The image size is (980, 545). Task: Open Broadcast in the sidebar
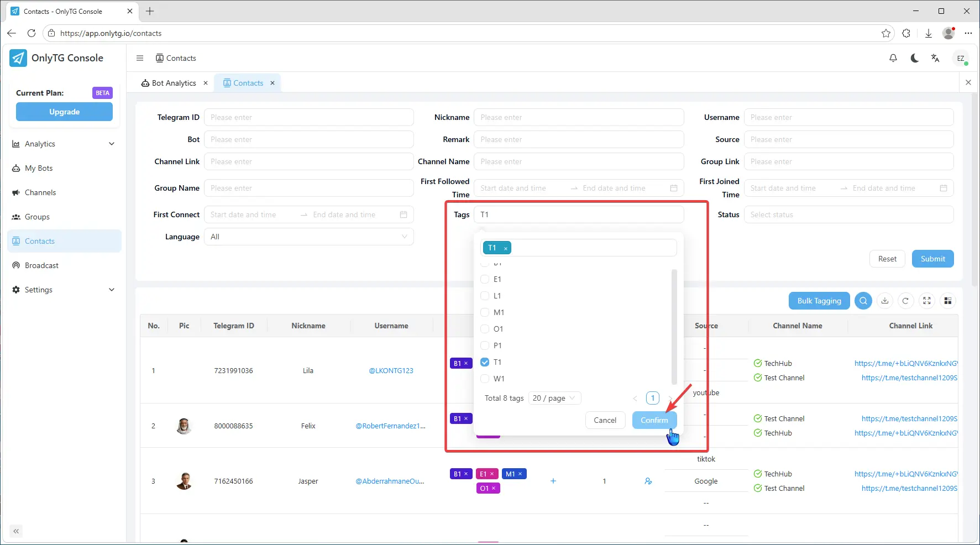pos(41,265)
